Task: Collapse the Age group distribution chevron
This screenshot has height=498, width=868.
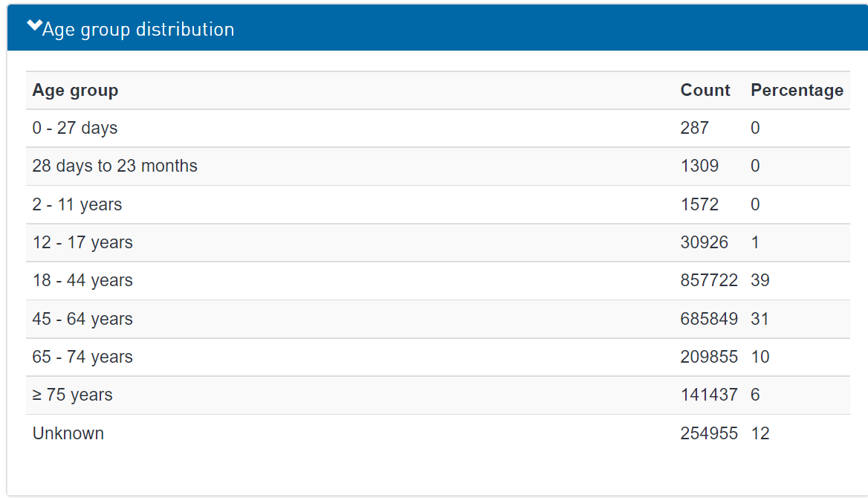Action: point(34,28)
